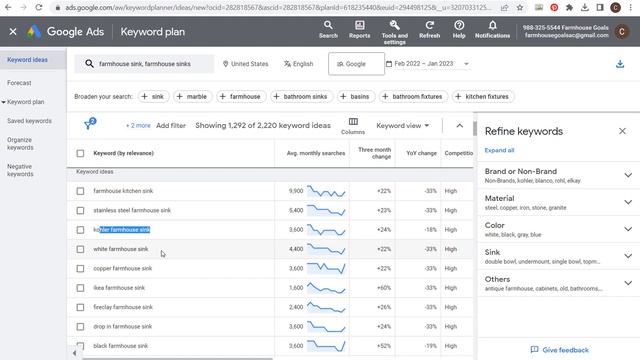
Task: Select all keywords with the header checkbox
Action: pos(80,153)
